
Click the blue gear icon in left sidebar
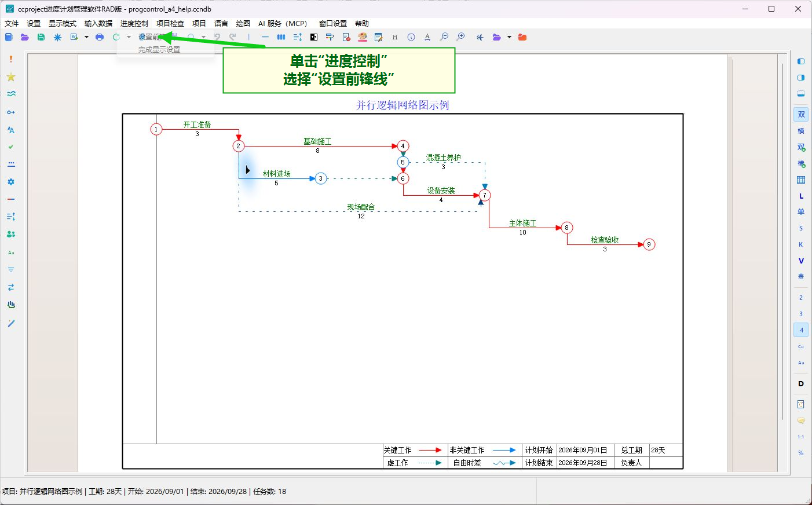point(11,182)
